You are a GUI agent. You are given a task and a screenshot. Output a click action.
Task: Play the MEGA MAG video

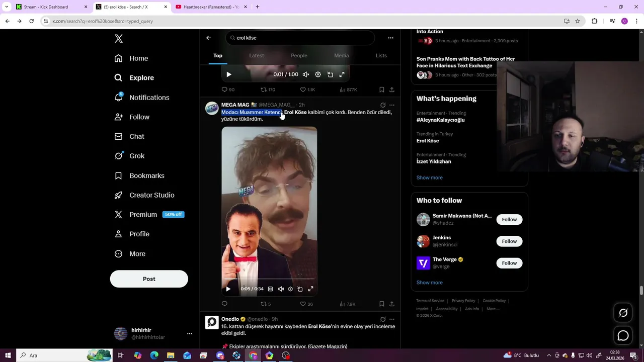[228, 289]
